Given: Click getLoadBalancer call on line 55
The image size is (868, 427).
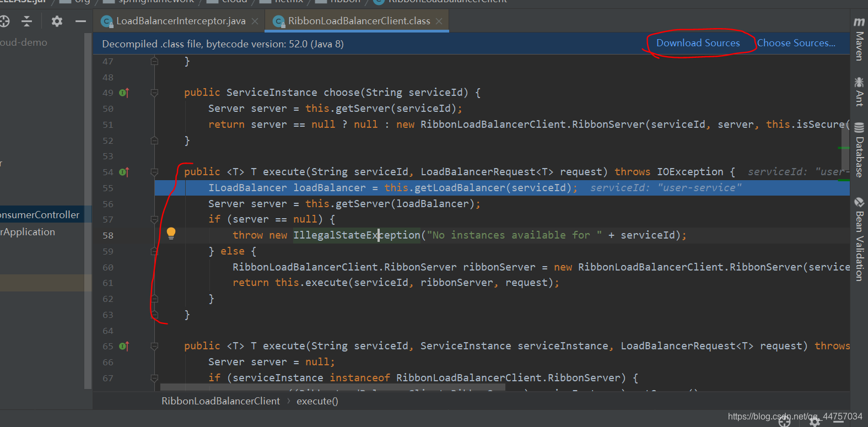Looking at the screenshot, I should pyautogui.click(x=460, y=188).
